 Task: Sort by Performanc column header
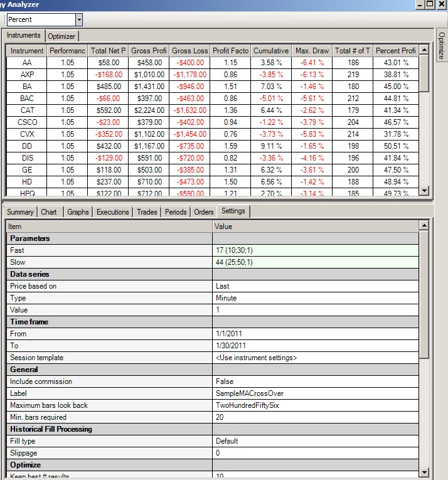(67, 51)
